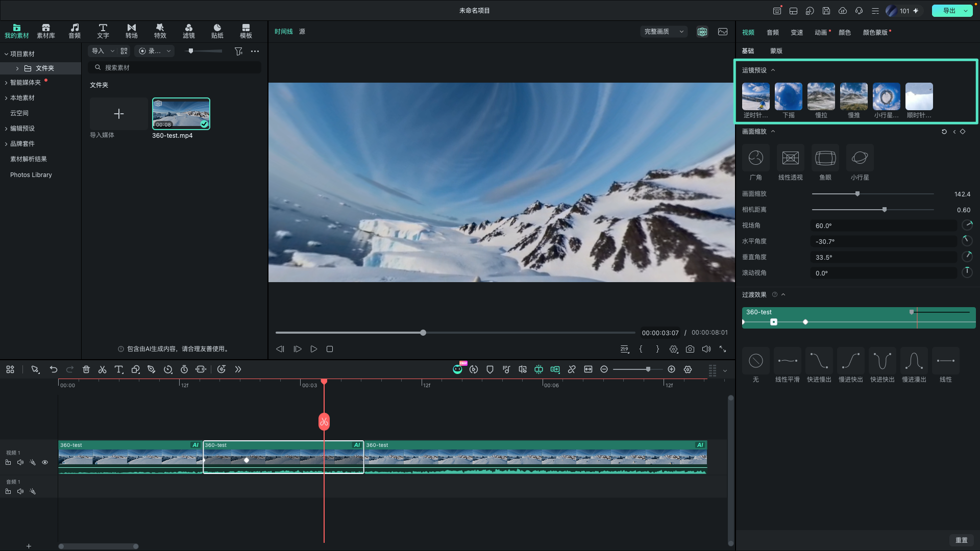This screenshot has height=551, width=980.
Task: Select the 线性透视 projection icon
Action: [791, 158]
